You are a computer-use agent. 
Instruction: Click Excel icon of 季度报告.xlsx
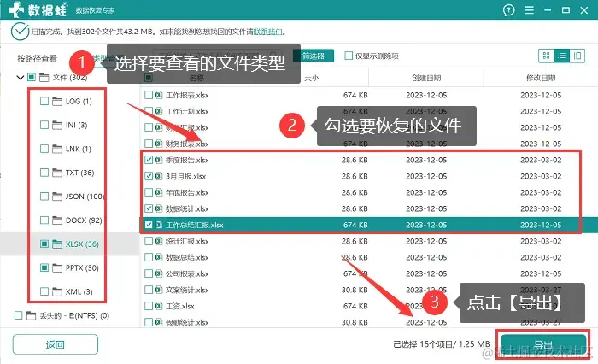[x=159, y=160]
